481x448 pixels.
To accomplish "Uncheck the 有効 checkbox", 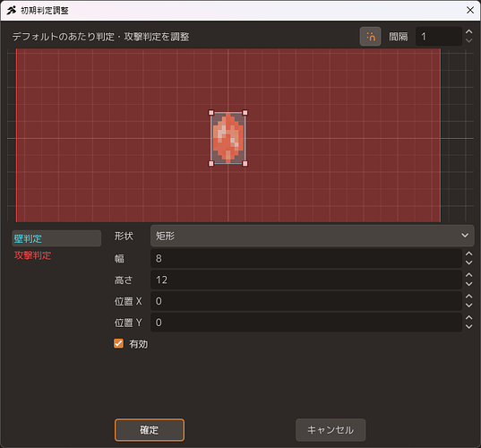I will point(118,343).
